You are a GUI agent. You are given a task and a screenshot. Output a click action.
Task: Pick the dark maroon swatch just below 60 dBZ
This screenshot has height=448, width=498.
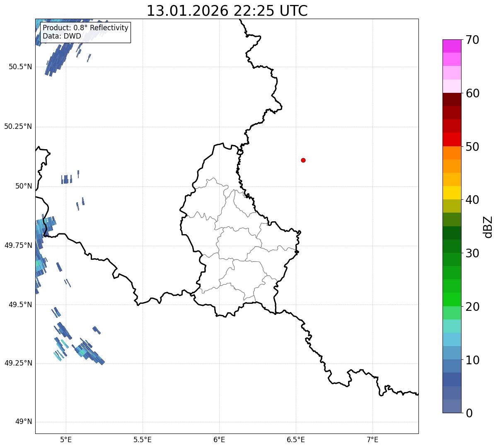(x=452, y=99)
